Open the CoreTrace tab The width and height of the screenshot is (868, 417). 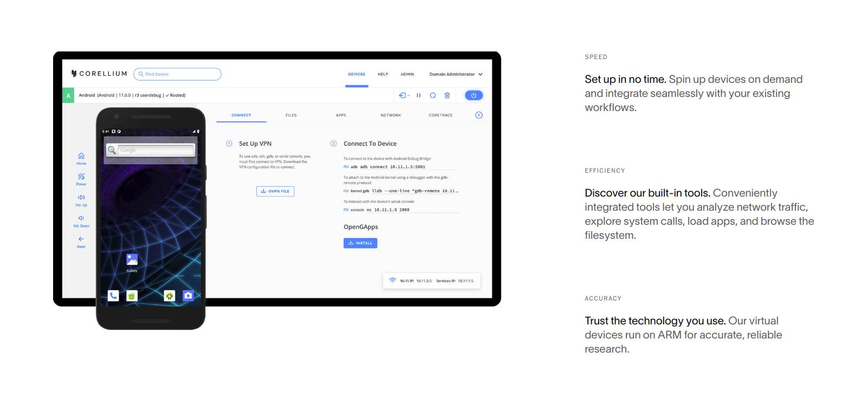[441, 115]
